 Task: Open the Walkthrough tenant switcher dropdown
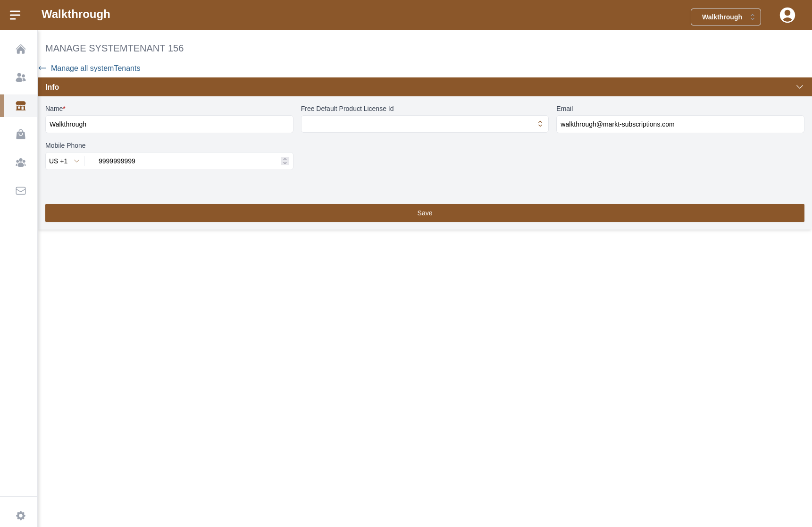[x=725, y=17]
